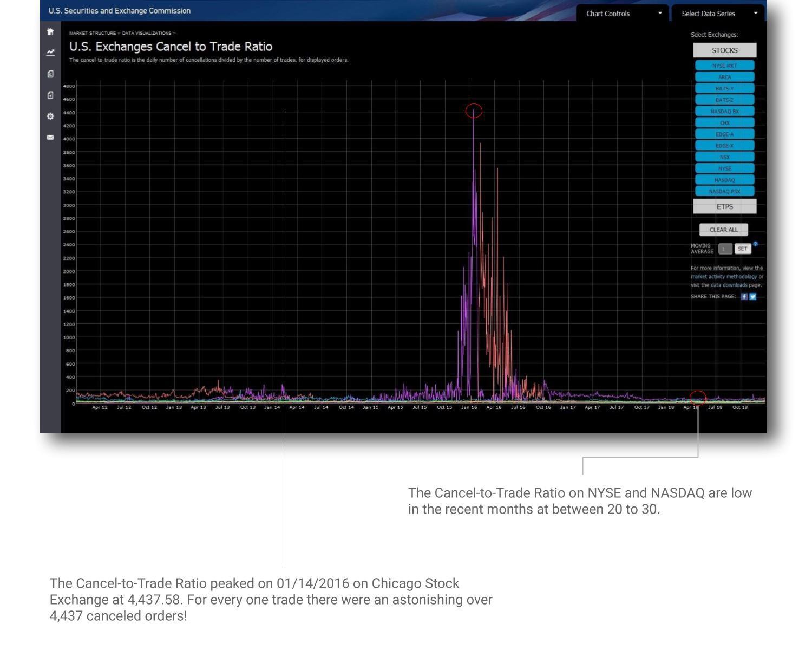The image size is (812, 650).
Task: Click the 'Jul 14' x-axis label
Action: pos(321,407)
